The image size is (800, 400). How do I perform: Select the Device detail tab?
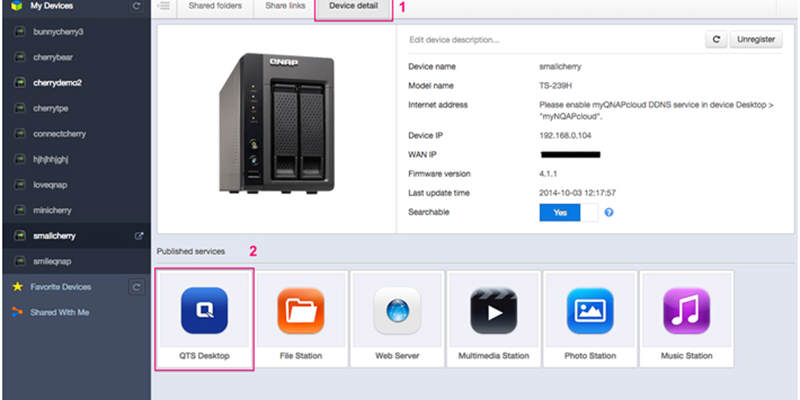click(x=354, y=7)
